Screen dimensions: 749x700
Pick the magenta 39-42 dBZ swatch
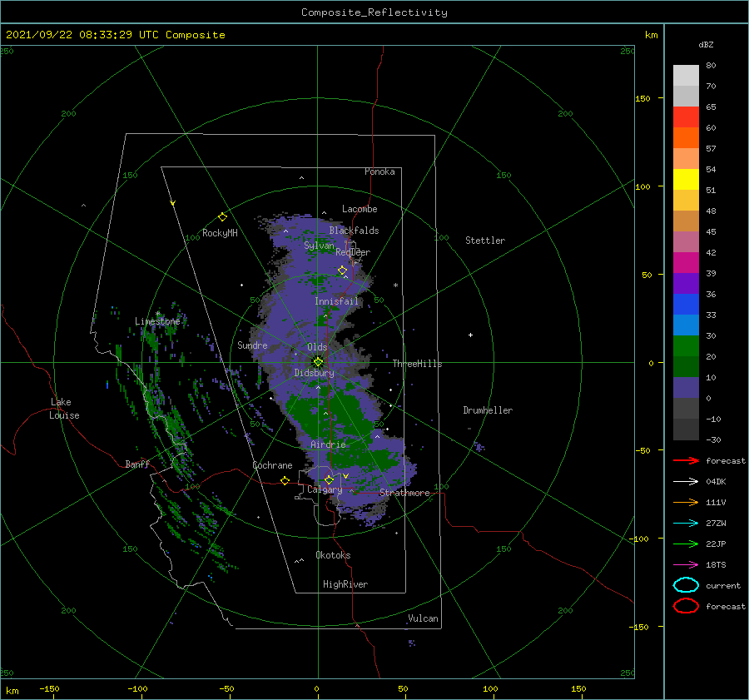(686, 263)
